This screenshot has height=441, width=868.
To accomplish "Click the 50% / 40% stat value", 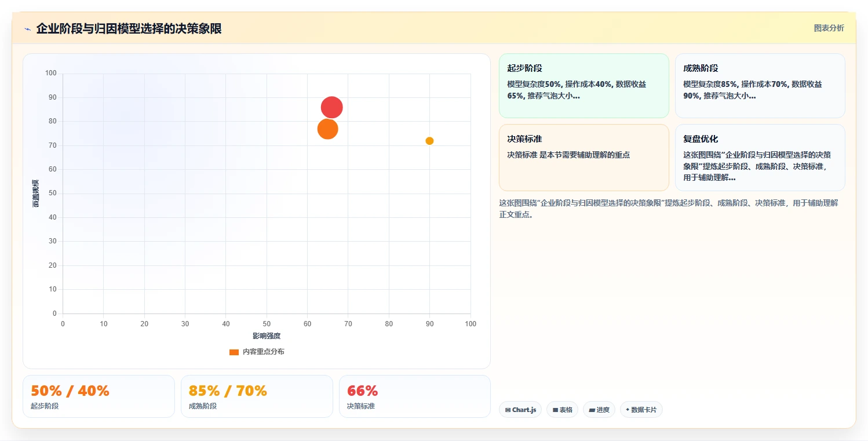I will tap(70, 391).
